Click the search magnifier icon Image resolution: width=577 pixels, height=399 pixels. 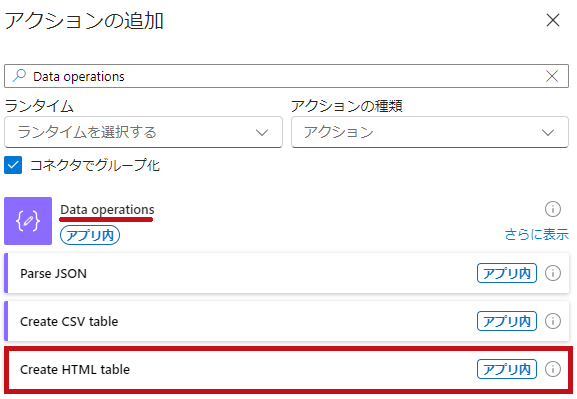[19, 76]
